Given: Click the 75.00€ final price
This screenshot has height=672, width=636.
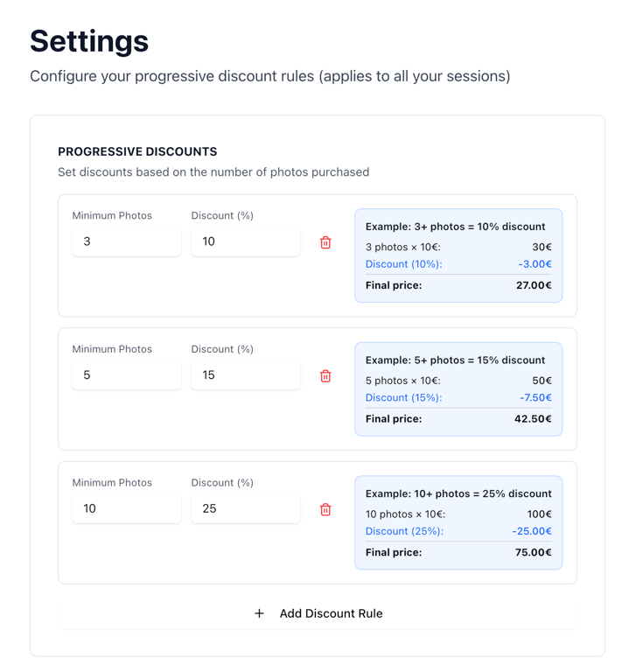Looking at the screenshot, I should (x=533, y=552).
